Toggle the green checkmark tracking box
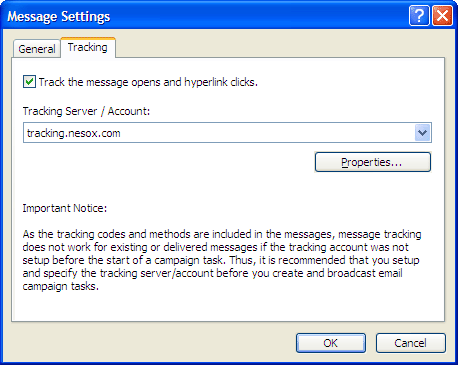 (29, 82)
